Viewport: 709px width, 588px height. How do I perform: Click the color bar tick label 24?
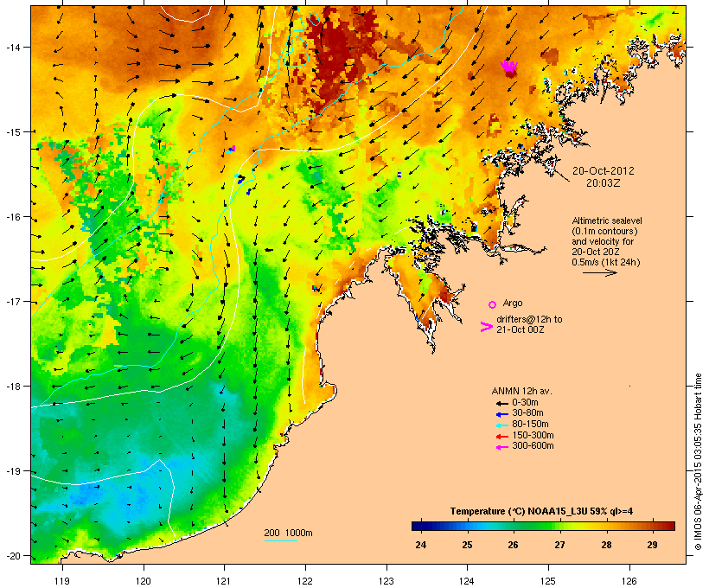(x=420, y=545)
